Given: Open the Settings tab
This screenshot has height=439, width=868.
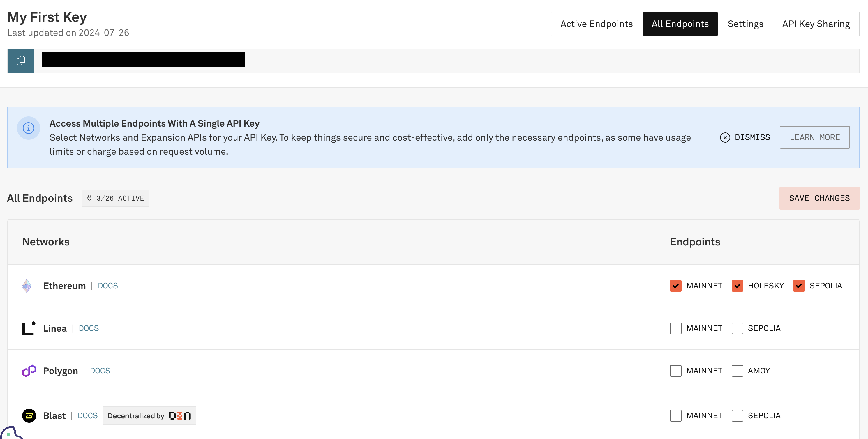Looking at the screenshot, I should pyautogui.click(x=745, y=24).
